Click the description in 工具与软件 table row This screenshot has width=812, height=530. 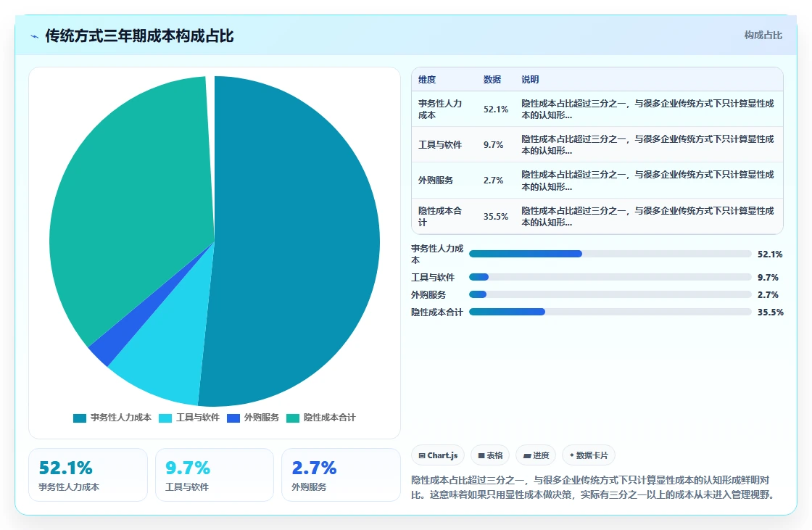pyautogui.click(x=647, y=145)
